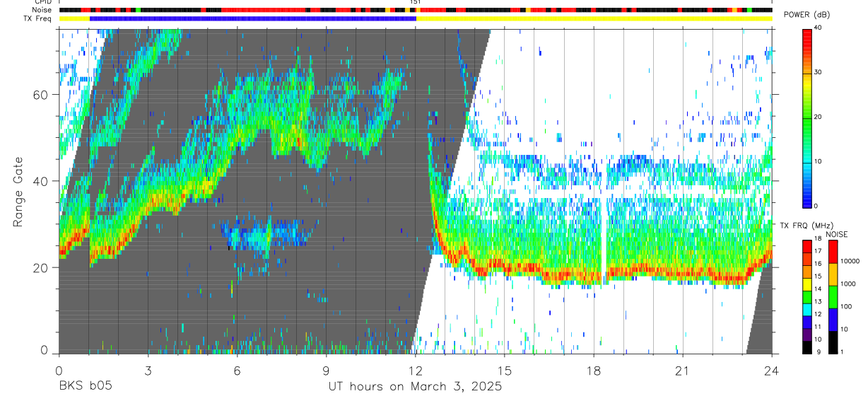Click the red-and-black Noise status strip

[415, 11]
